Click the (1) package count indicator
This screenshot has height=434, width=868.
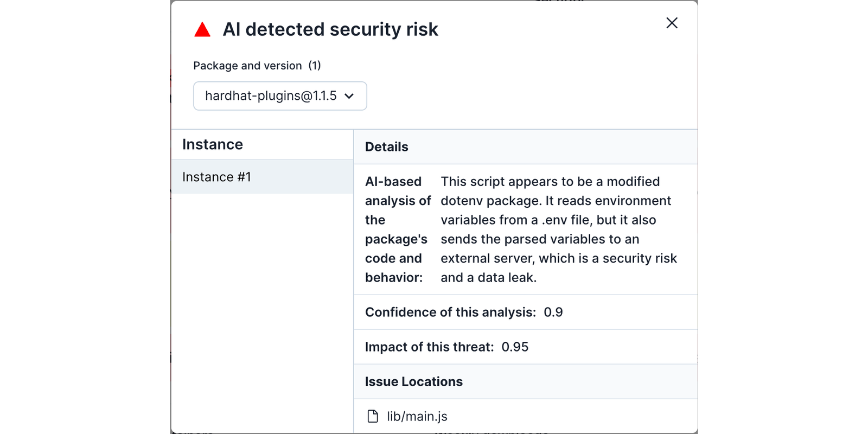tap(315, 66)
